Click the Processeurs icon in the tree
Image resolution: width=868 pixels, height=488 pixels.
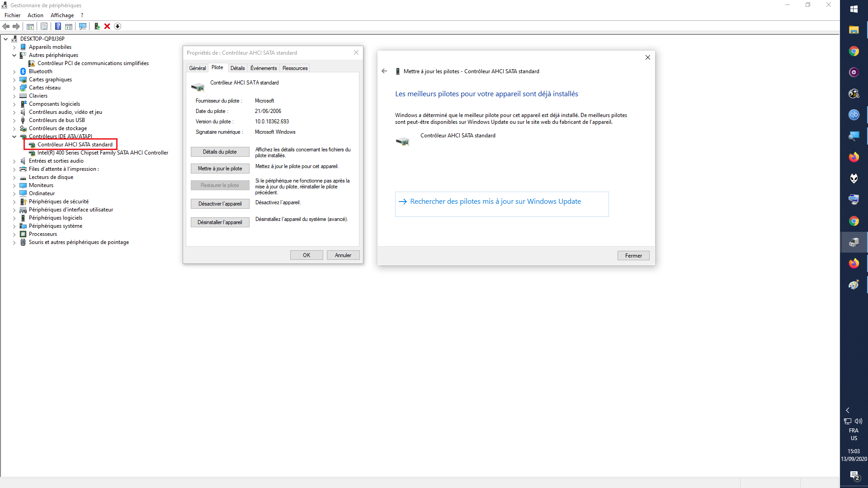pyautogui.click(x=23, y=234)
